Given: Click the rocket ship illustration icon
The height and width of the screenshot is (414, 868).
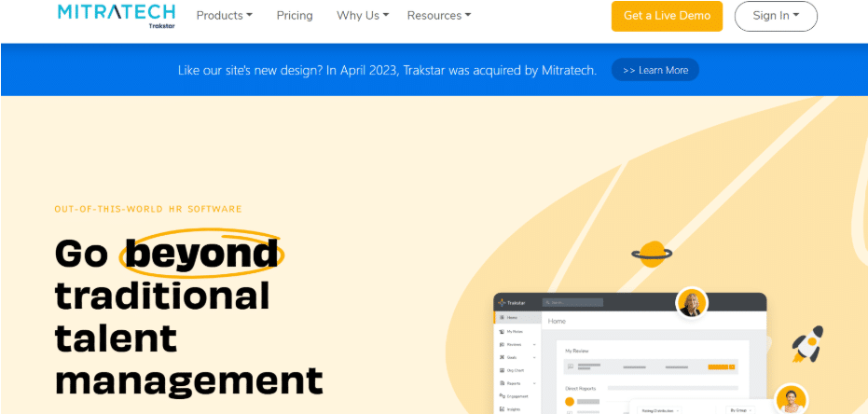Looking at the screenshot, I should click(x=807, y=344).
